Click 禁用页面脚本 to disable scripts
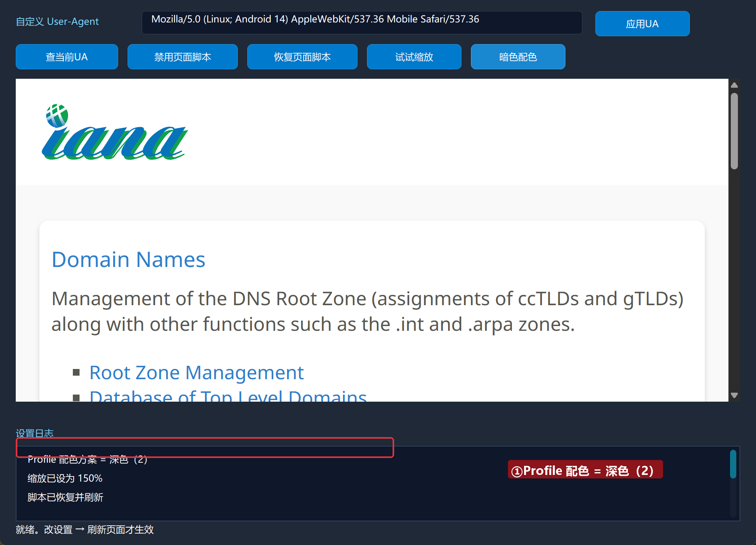 [183, 57]
